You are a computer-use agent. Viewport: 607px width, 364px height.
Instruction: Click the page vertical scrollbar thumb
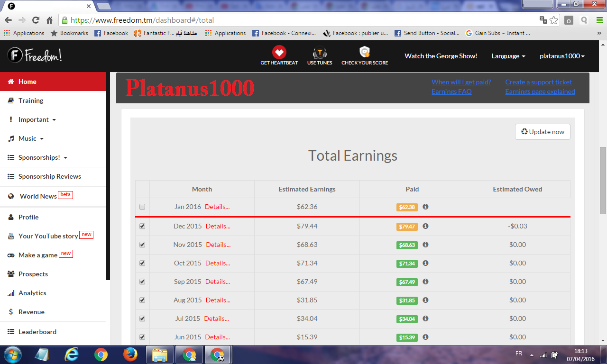603,180
